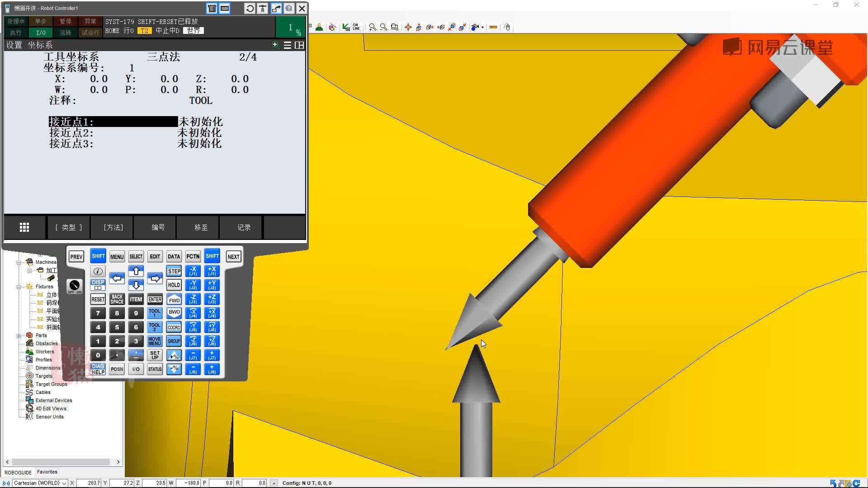
Task: Switch to the Favorites tab
Action: pos(47,472)
